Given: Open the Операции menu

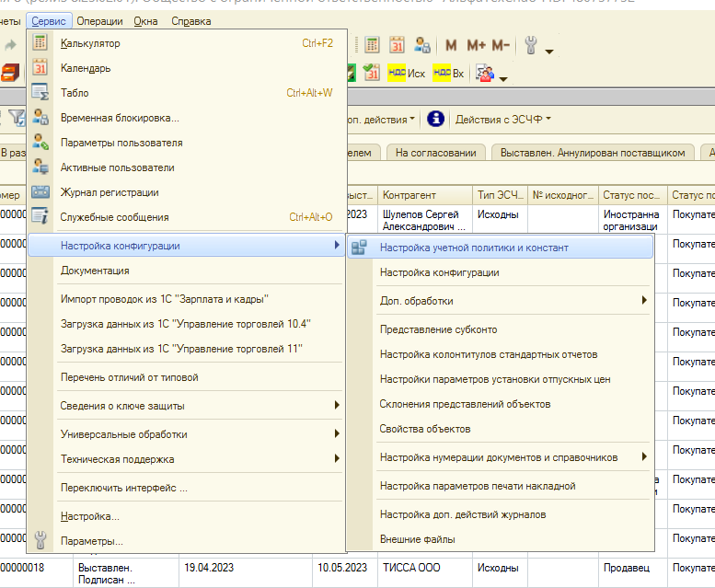Looking at the screenshot, I should click(x=99, y=21).
